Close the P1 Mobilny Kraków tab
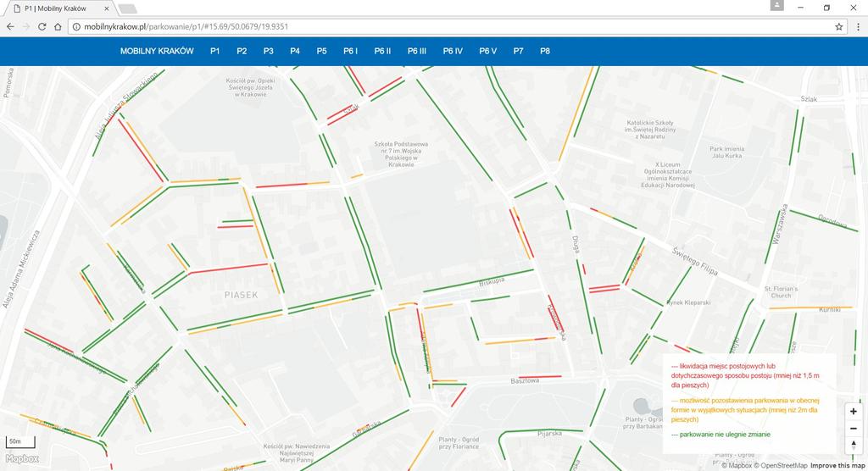The height and width of the screenshot is (471, 868). tap(106, 8)
